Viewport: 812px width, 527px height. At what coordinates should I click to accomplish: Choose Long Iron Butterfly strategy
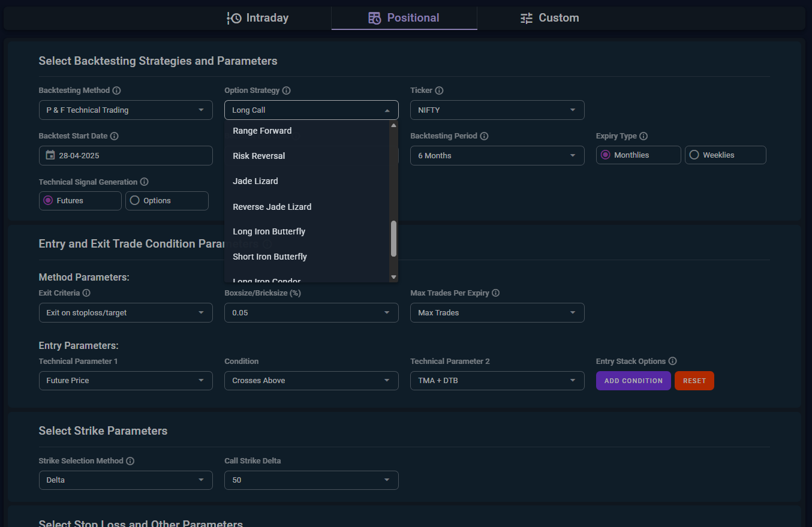coord(307,231)
